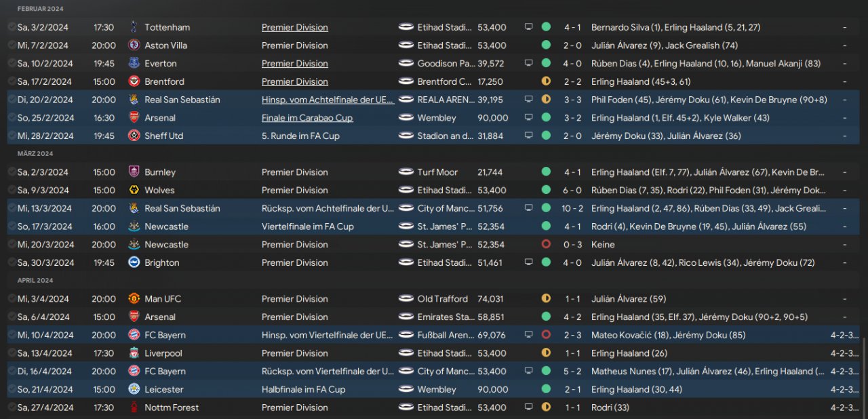Viewport: 868px width, 419px height.
Task: Click the Aston Villa club badge
Action: click(x=134, y=45)
